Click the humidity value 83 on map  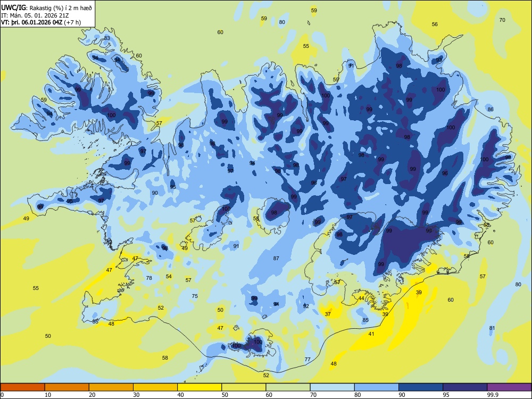[107, 38]
